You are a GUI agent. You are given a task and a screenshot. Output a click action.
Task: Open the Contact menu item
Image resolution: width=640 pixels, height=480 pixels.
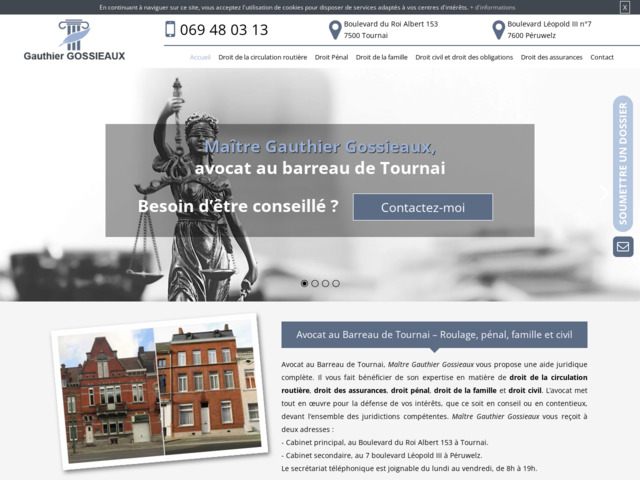(x=602, y=58)
